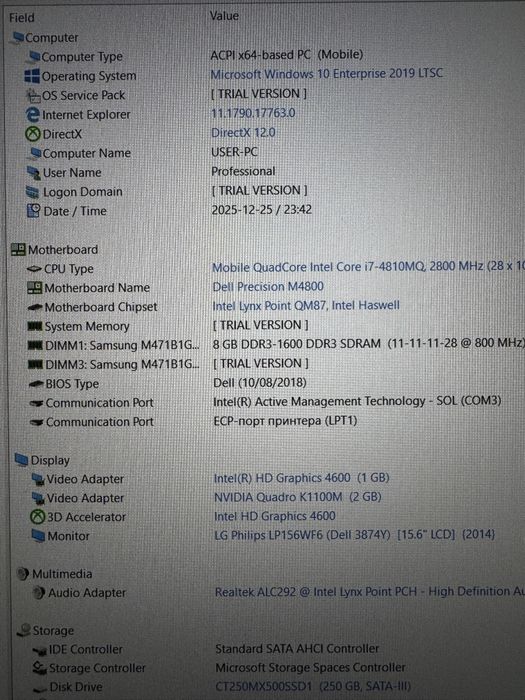525x700 pixels.
Task: Click the DIMM1 memory icon
Action: pyautogui.click(x=36, y=346)
